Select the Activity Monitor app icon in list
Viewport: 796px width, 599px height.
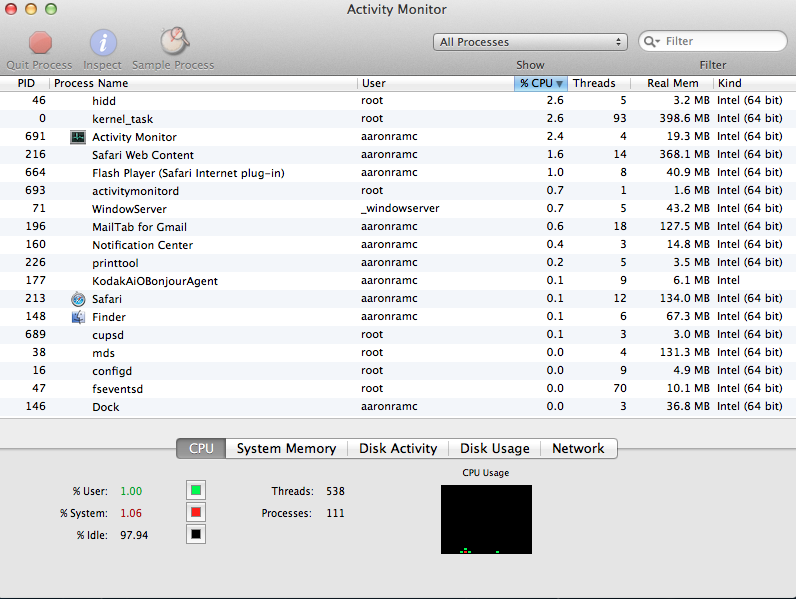[78, 137]
